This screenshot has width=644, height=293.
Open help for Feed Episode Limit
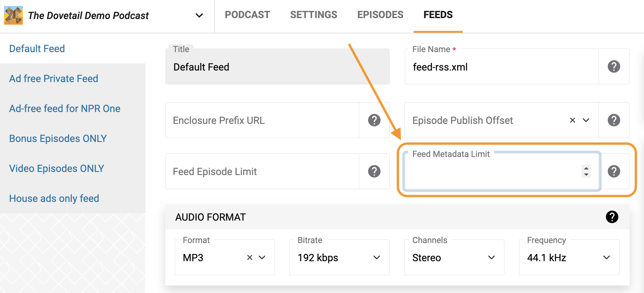click(374, 171)
